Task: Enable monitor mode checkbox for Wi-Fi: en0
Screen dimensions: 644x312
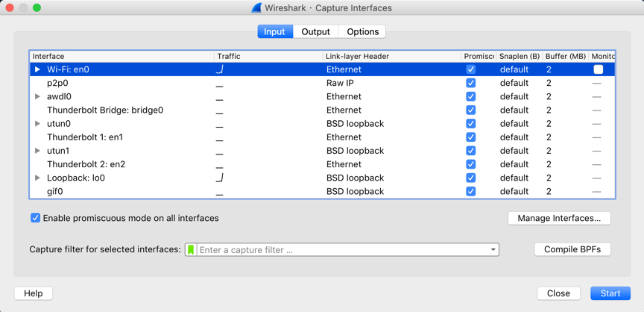Action: (598, 69)
